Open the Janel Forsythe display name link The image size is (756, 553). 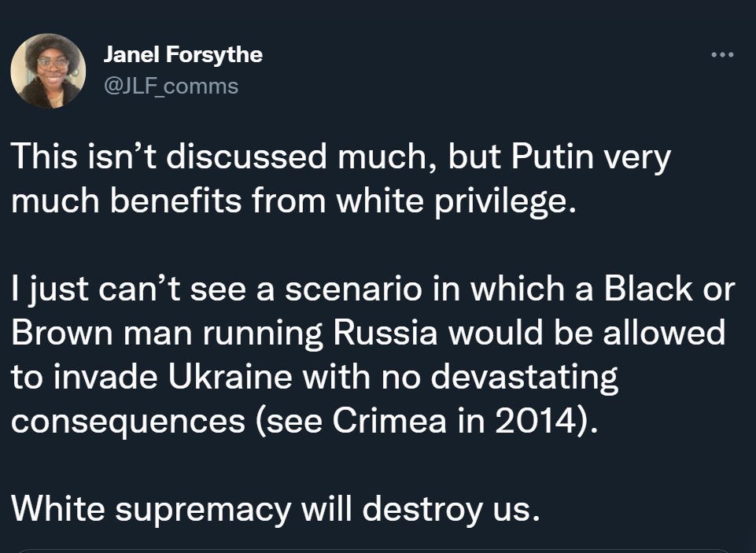(x=183, y=55)
